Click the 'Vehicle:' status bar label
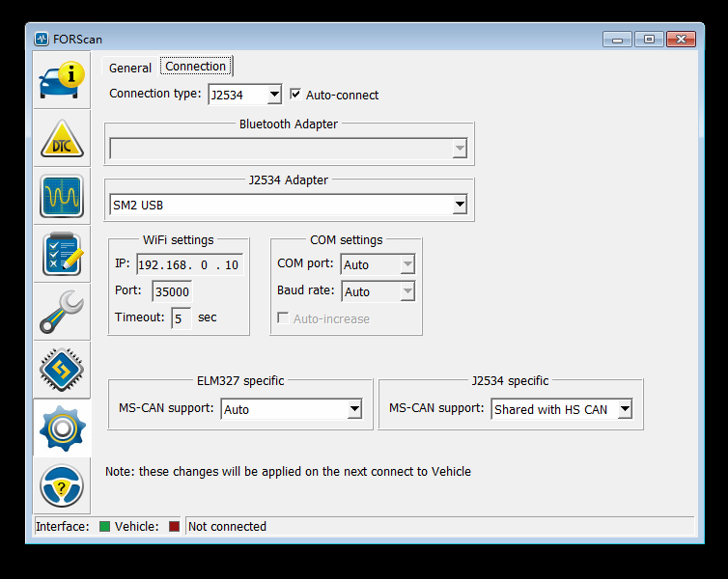728x579 pixels. point(137,526)
